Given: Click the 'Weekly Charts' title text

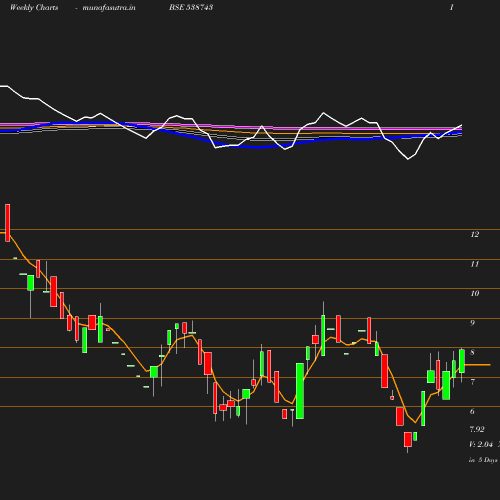Looking at the screenshot, I should click(x=34, y=7).
